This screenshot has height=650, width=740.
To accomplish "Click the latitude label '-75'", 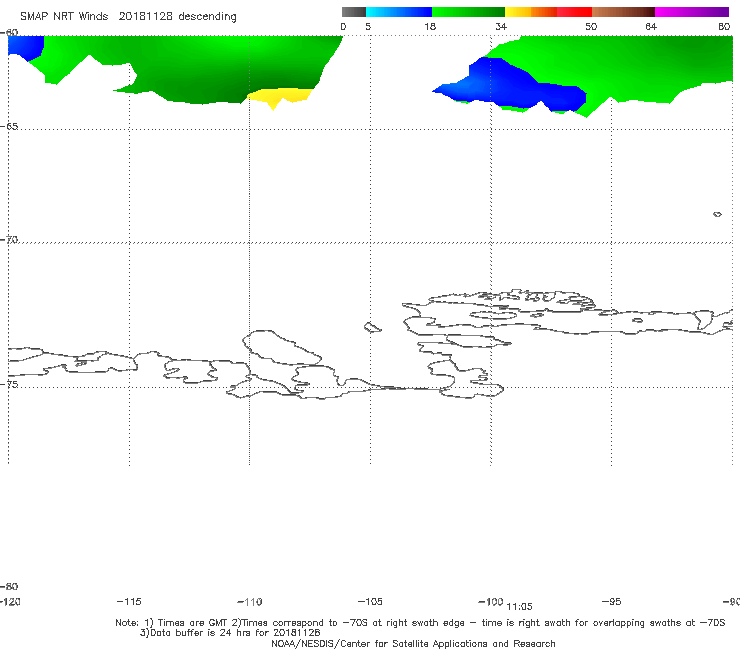I will (9, 384).
